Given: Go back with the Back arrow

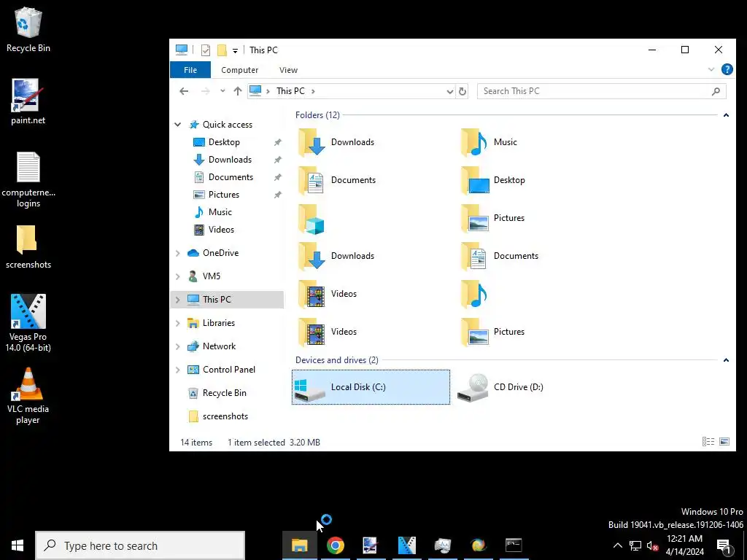Looking at the screenshot, I should [x=184, y=91].
